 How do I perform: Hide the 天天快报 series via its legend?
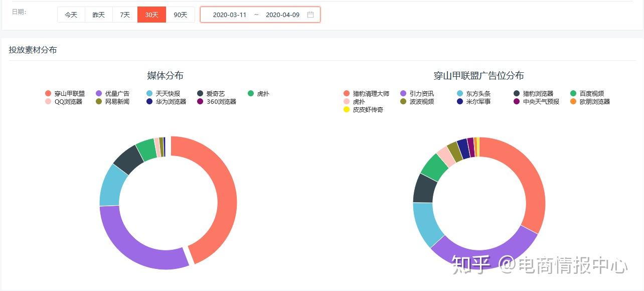point(163,93)
